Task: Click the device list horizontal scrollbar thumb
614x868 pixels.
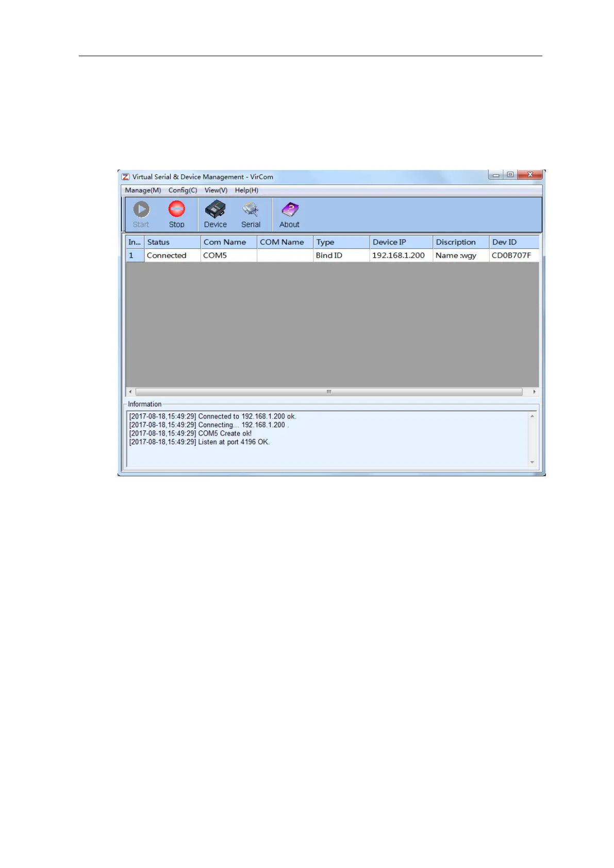Action: pyautogui.click(x=329, y=392)
